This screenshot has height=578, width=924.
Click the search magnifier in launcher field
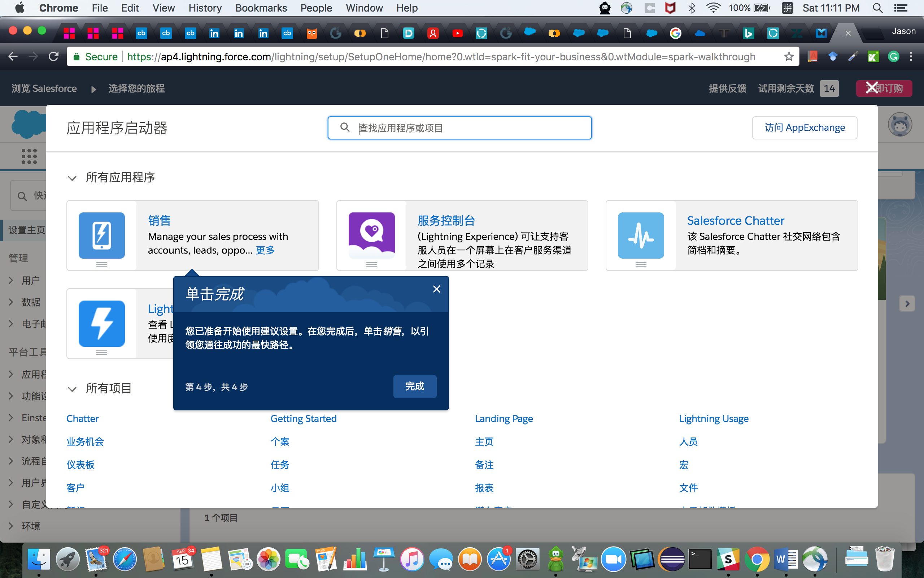[345, 127]
